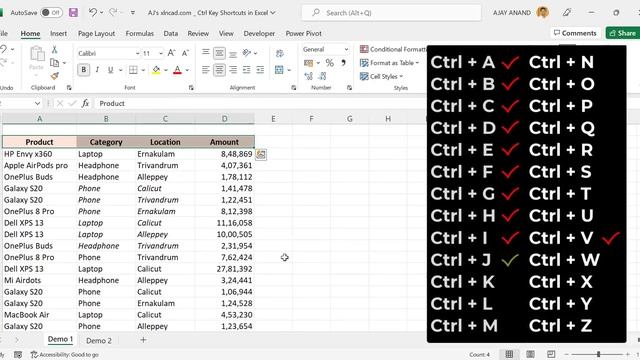Screen dimensions: 640x360
Task: Click the Search box in title bar
Action: [391, 13]
